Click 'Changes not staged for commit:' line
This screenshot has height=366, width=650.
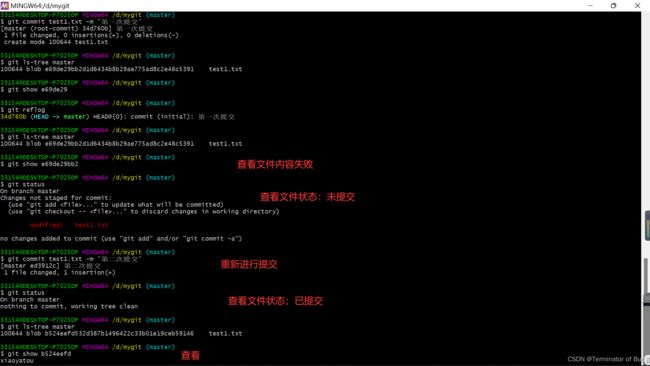click(x=56, y=198)
